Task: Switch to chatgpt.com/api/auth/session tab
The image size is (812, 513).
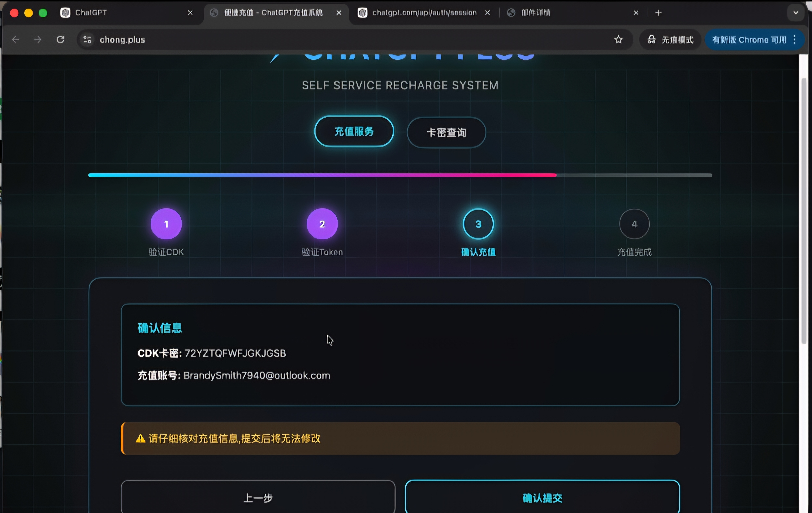Action: tap(418, 13)
